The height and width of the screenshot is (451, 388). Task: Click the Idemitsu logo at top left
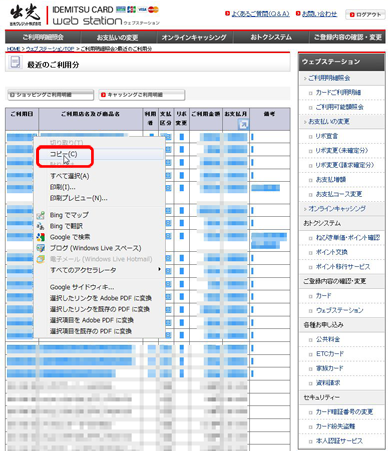click(25, 15)
